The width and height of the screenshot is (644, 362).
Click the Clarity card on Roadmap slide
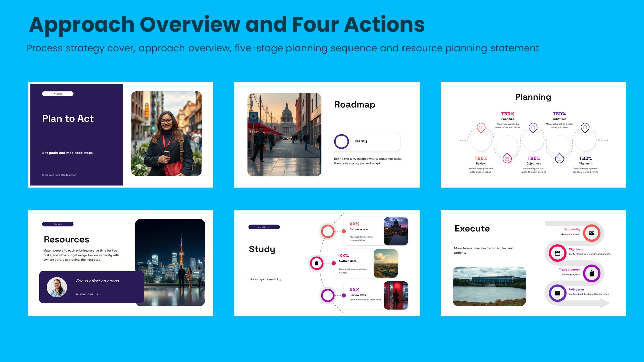(367, 141)
